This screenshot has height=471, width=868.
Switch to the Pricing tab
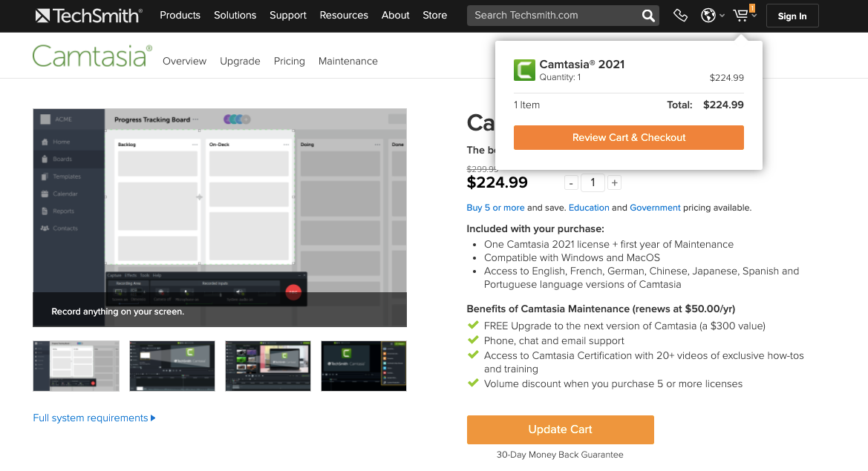[289, 61]
